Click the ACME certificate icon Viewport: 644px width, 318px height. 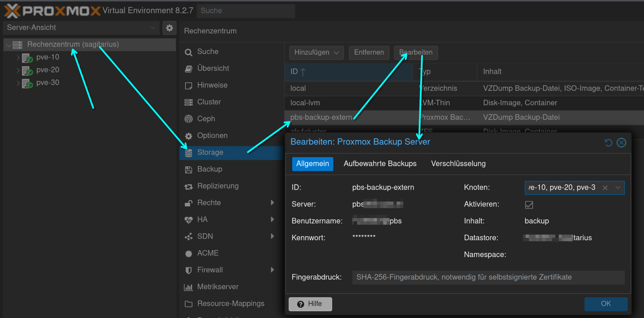click(x=188, y=253)
